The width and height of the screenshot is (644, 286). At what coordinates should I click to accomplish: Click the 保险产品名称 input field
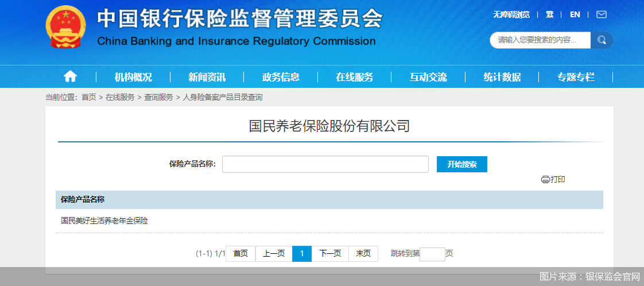pyautogui.click(x=325, y=164)
